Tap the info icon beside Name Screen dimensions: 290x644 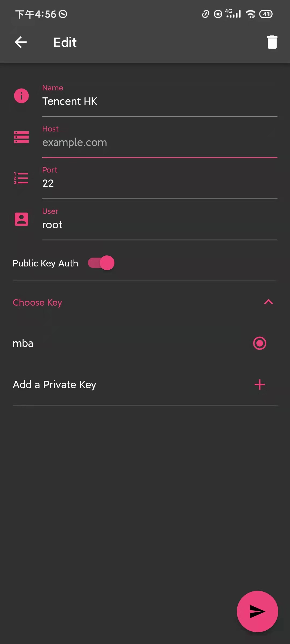pos(21,96)
